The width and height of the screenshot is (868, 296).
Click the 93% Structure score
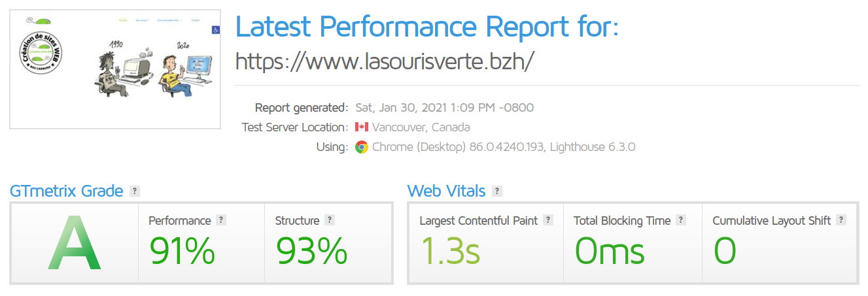click(x=311, y=251)
